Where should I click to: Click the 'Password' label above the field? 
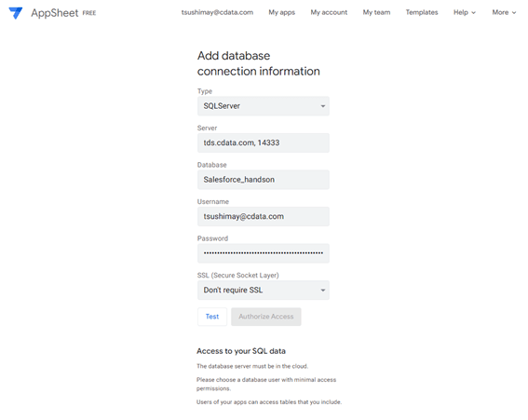212,238
